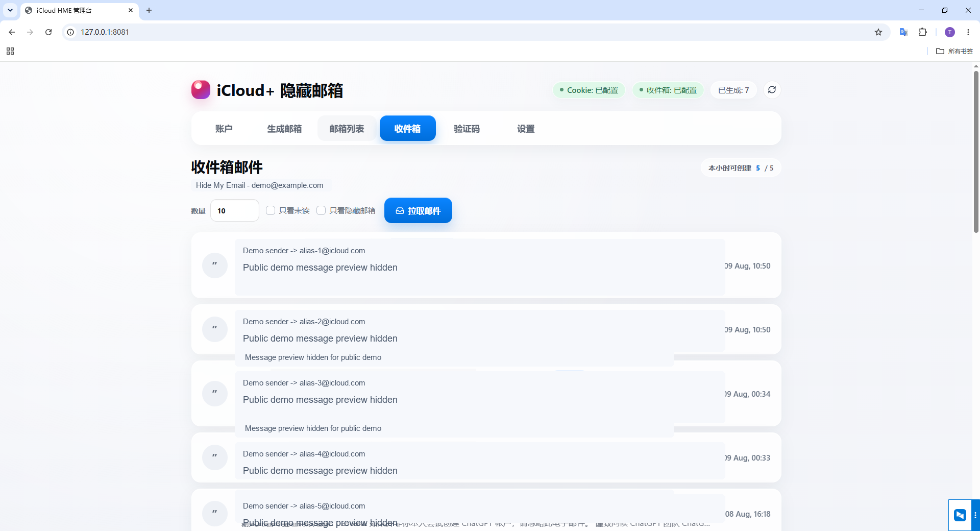Viewport: 980px width, 531px height.
Task: Go to the 验证码 tab
Action: coord(467,129)
